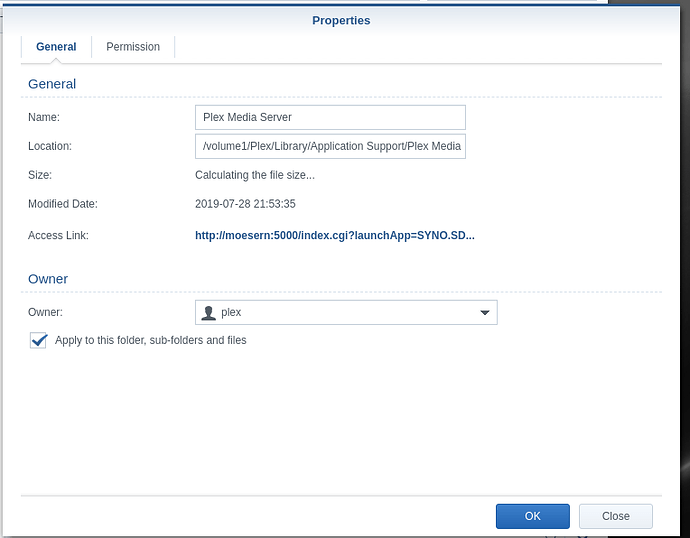Screen dimensions: 690x538
Task: Open the moesern:5000 access link
Action: [334, 235]
